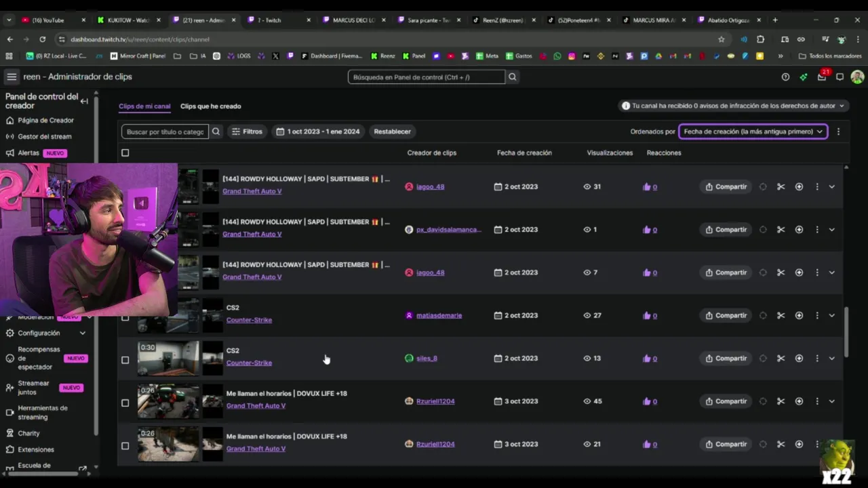Collapse the creator dashboard sidebar panel

tap(84, 101)
